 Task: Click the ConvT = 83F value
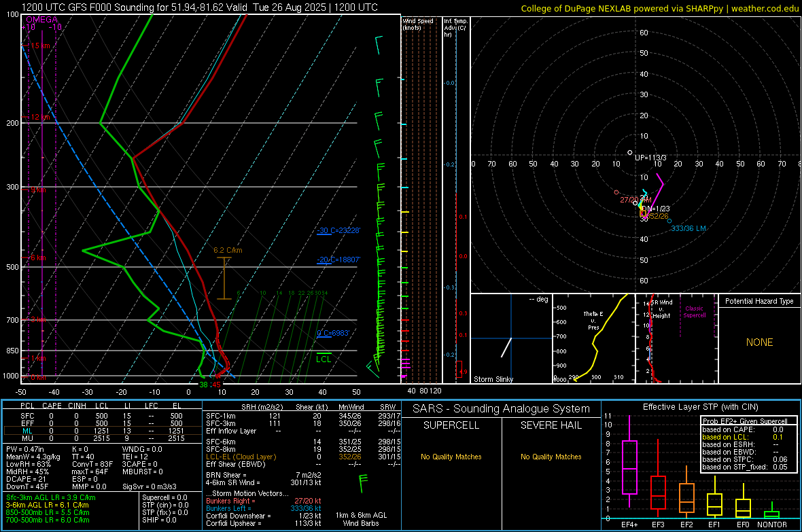point(92,465)
